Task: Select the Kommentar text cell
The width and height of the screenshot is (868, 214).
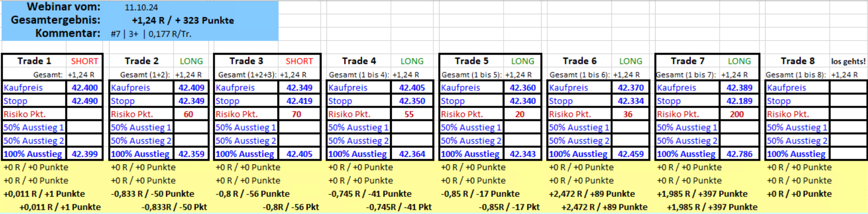Action: click(151, 34)
